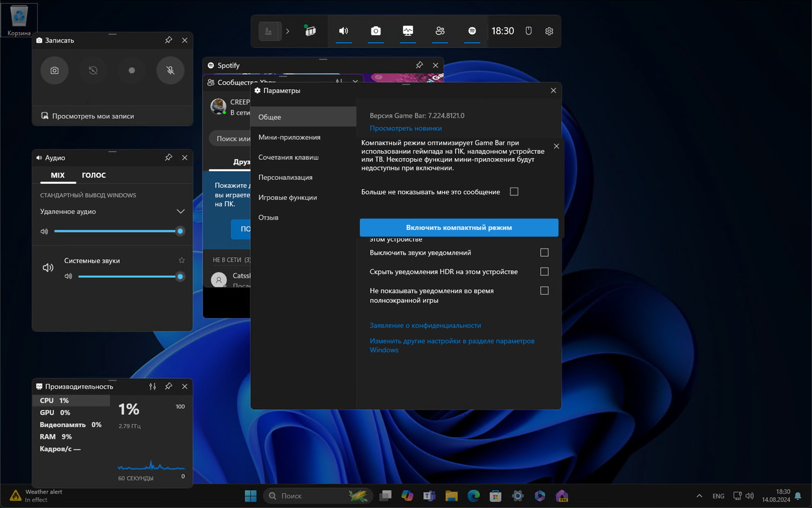Viewport: 812px width, 508px height.
Task: Check 'Больше не показывать мне это сообщение'
Action: (514, 192)
